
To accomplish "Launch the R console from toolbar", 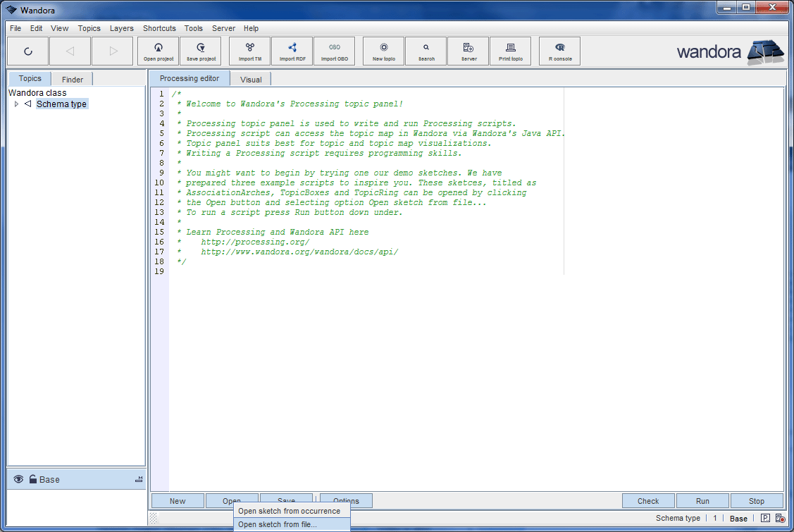I will click(559, 51).
